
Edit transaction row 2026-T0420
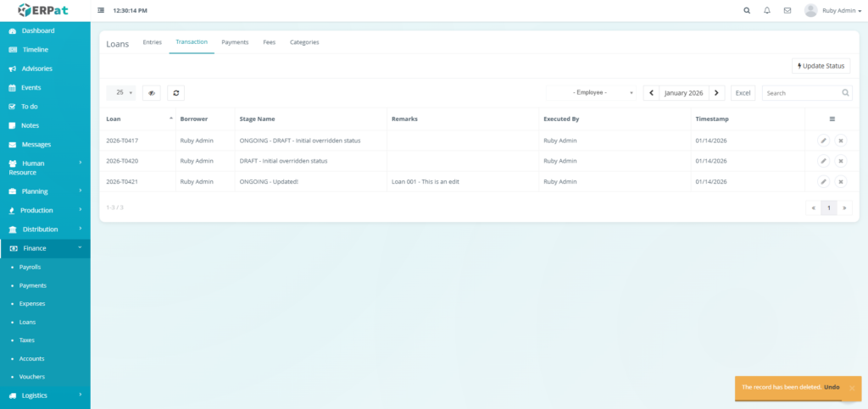tap(824, 161)
